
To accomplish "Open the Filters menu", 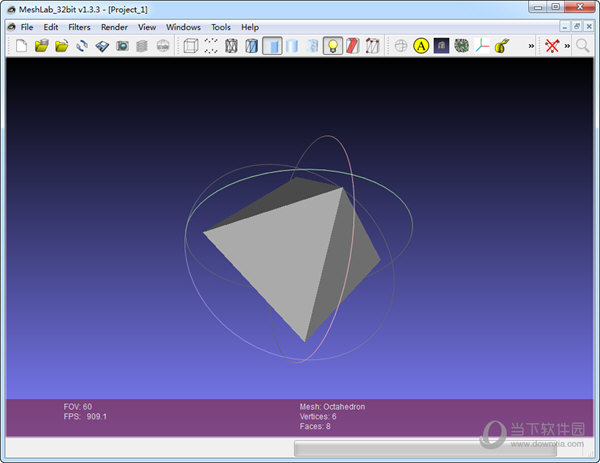I will point(79,27).
